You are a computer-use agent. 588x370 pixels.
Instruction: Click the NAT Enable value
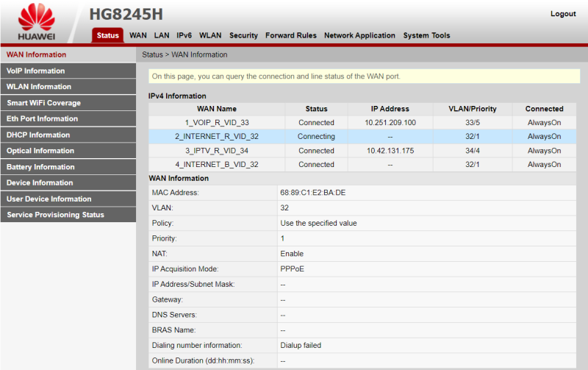(292, 254)
